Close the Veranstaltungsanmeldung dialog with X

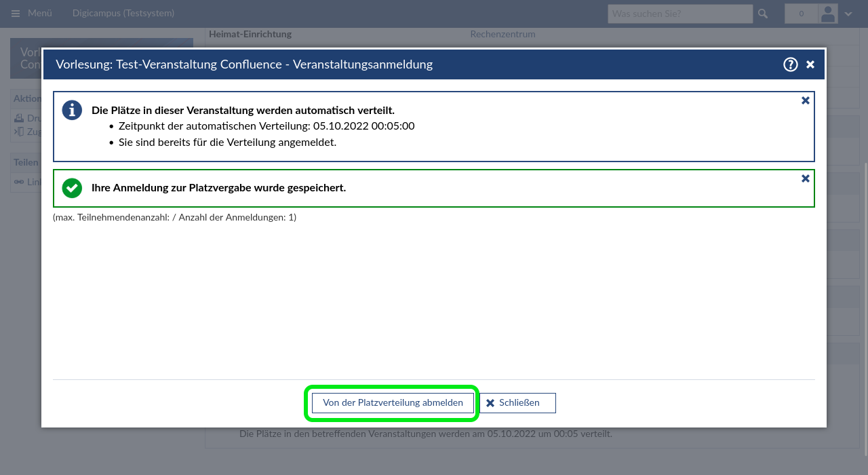(x=810, y=65)
